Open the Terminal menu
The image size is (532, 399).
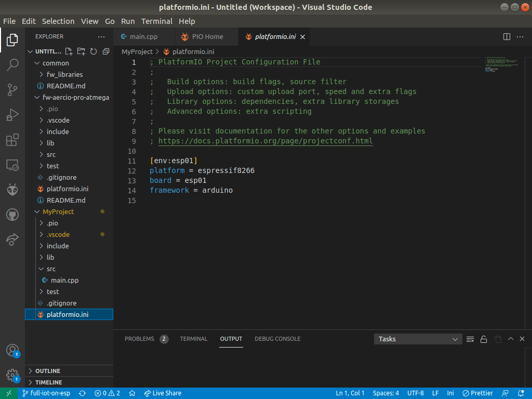(156, 21)
